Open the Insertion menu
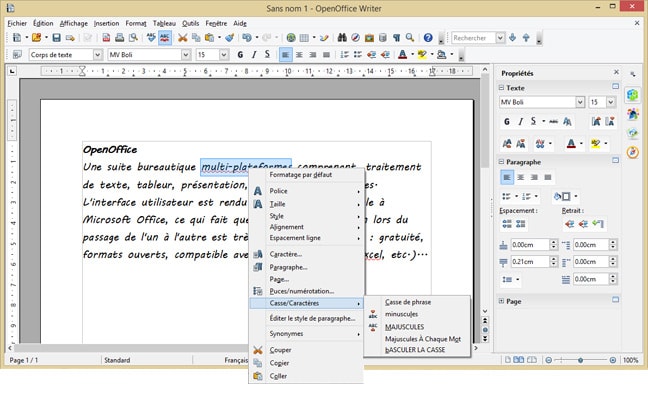648x393 pixels. pos(106,23)
